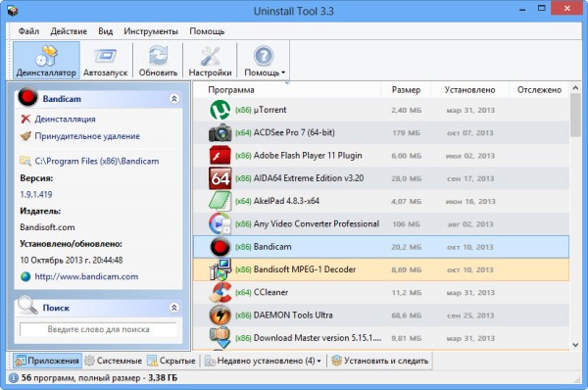Click the globe icon by the website link
Image resolution: width=588 pixels, height=390 pixels.
pyautogui.click(x=25, y=276)
